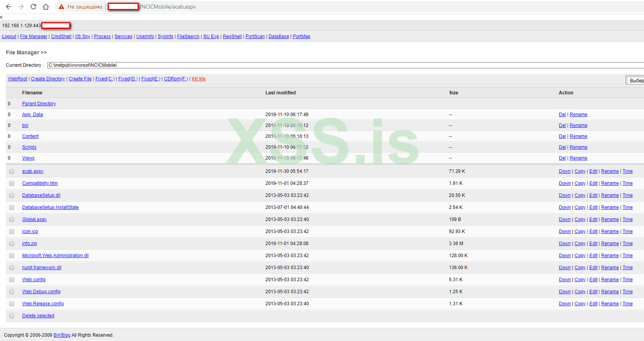Open the File Manager menu item

click(34, 37)
